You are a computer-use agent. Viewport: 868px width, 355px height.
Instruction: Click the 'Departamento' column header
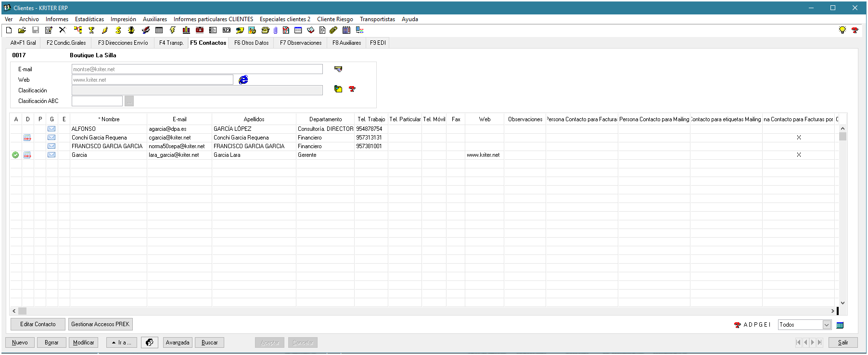325,119
